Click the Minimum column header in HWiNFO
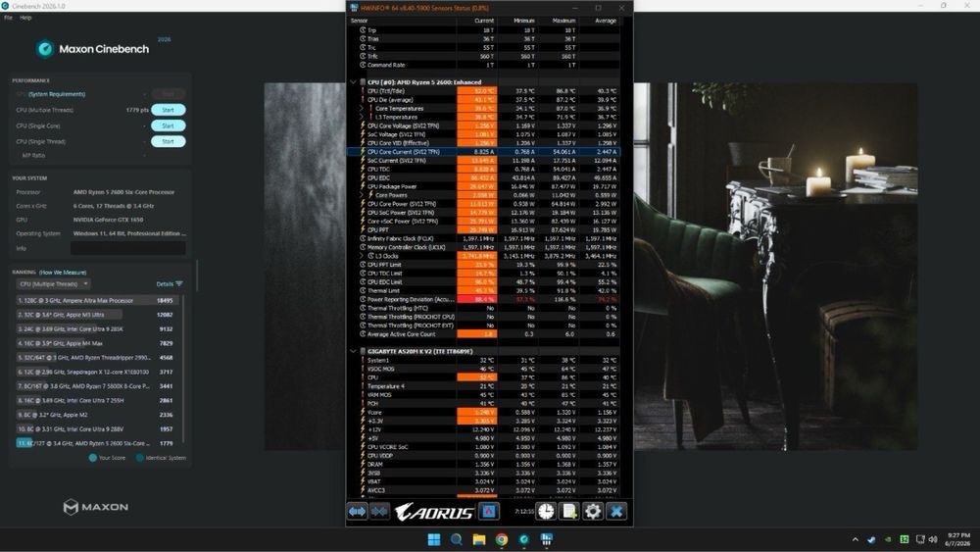The width and height of the screenshot is (980, 552). pyautogui.click(x=524, y=21)
